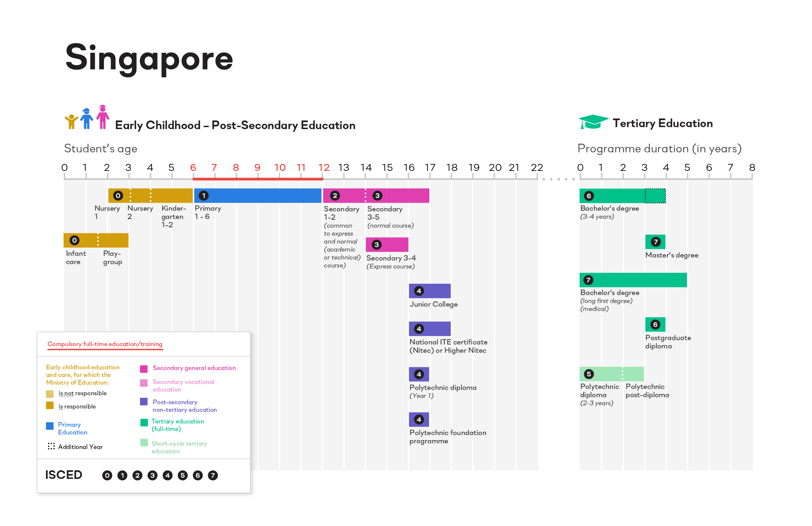Click the Secondary 3-4 Express course bar
The image size is (812, 526).
pos(387,245)
